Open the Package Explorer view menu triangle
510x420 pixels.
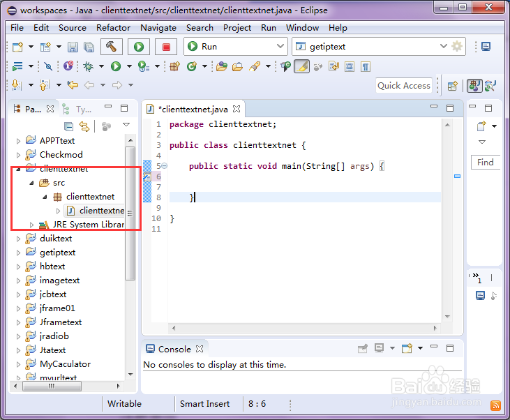click(126, 125)
